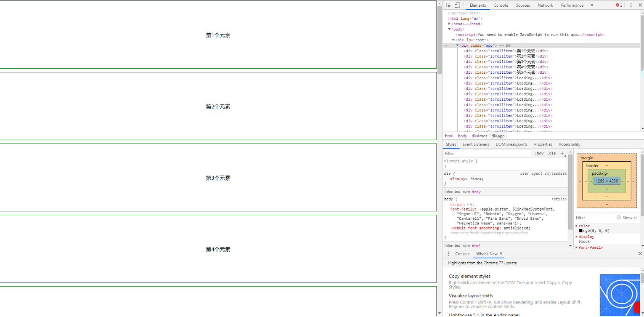Image resolution: width=644 pixels, height=317 pixels.
Task: Click the 第1个元素 box on the page
Action: pyautogui.click(x=218, y=35)
